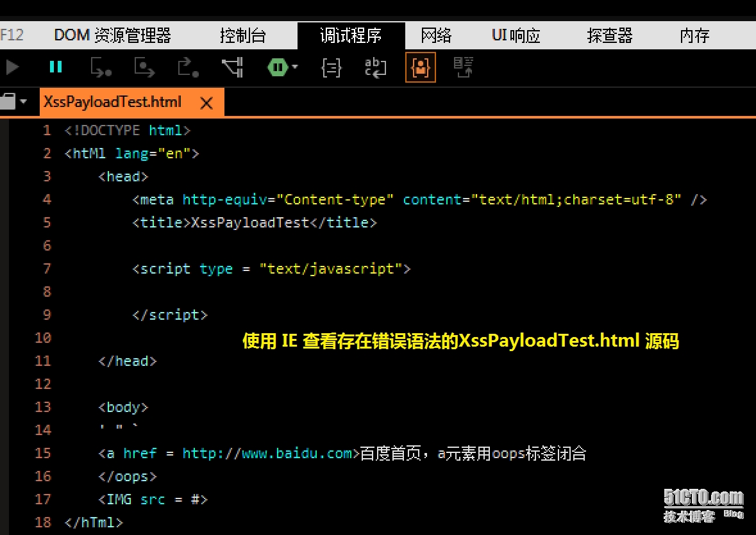
Task: Click the </head> closing tag
Action: [128, 361]
